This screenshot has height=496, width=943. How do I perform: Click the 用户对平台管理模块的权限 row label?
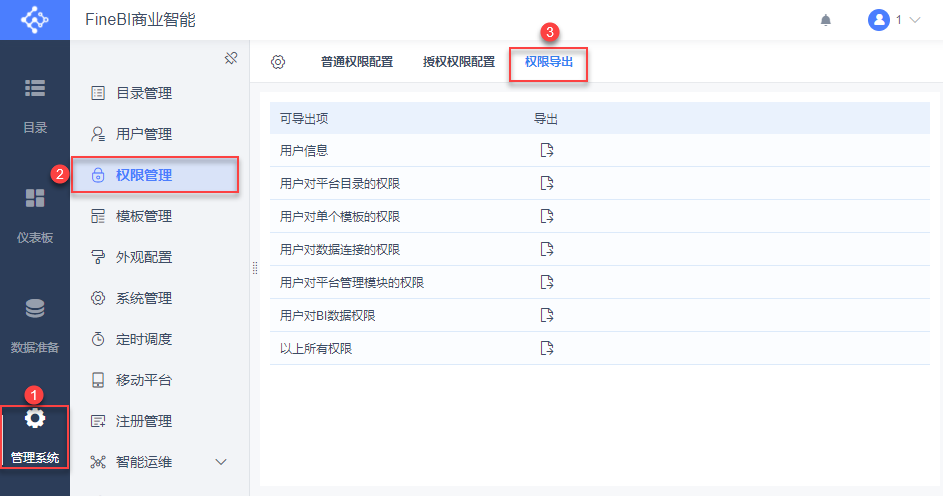pyautogui.click(x=352, y=283)
